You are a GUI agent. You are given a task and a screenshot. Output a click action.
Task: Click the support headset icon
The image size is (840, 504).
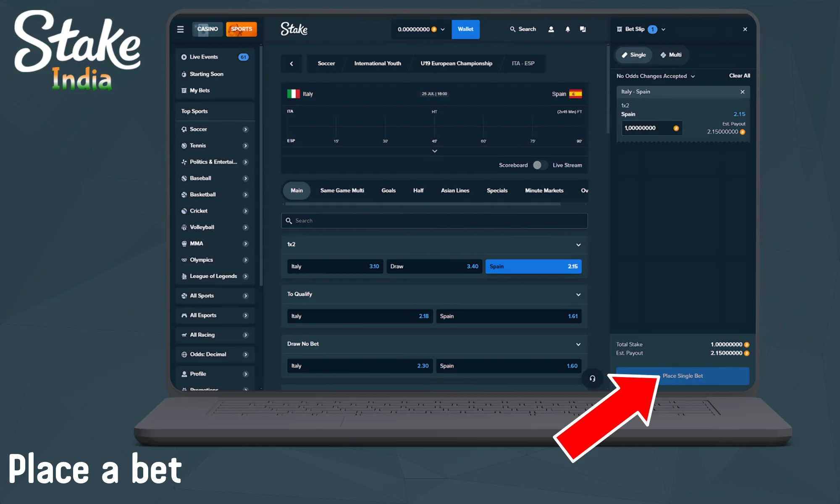click(592, 378)
